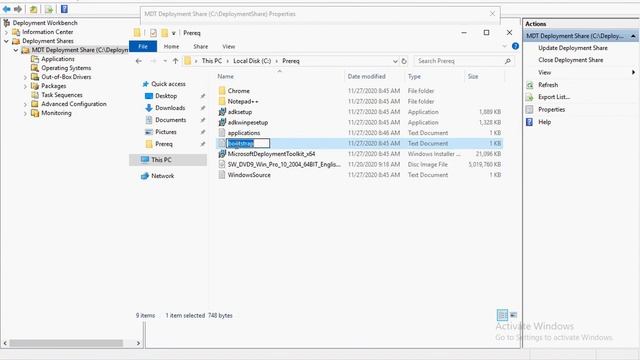
Task: Open the Recent locations dropdown arrow
Action: pos(165,61)
